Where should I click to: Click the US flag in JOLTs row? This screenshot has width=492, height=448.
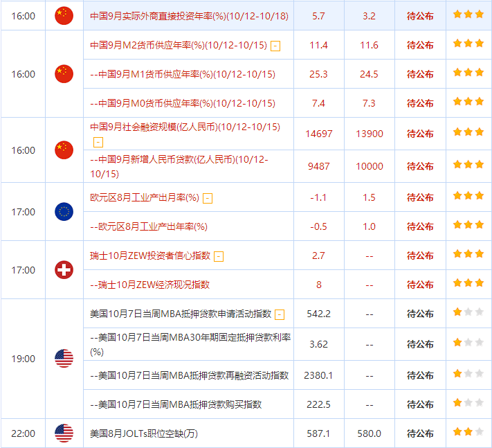[64, 433]
